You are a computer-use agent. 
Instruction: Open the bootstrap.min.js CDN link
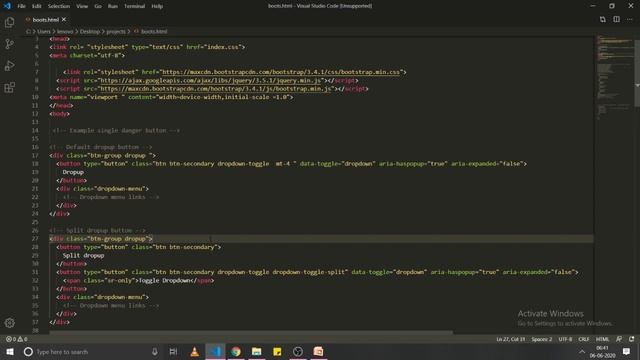coord(215,89)
